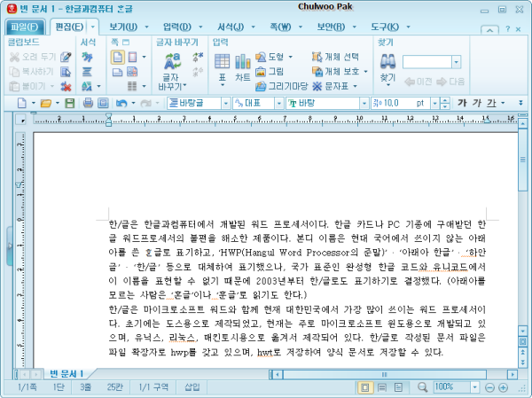Click the 붙이기 (paste) clipboard icon

click(14, 86)
